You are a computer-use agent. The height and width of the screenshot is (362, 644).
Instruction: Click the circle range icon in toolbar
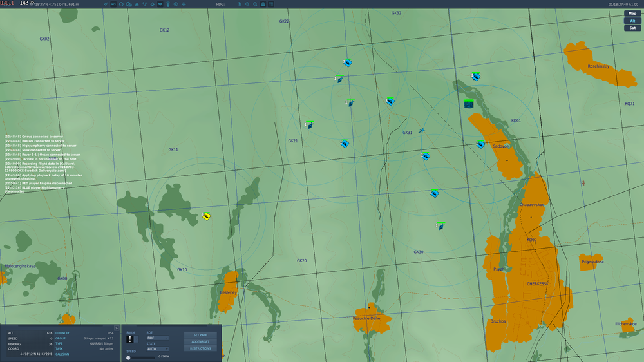(121, 4)
